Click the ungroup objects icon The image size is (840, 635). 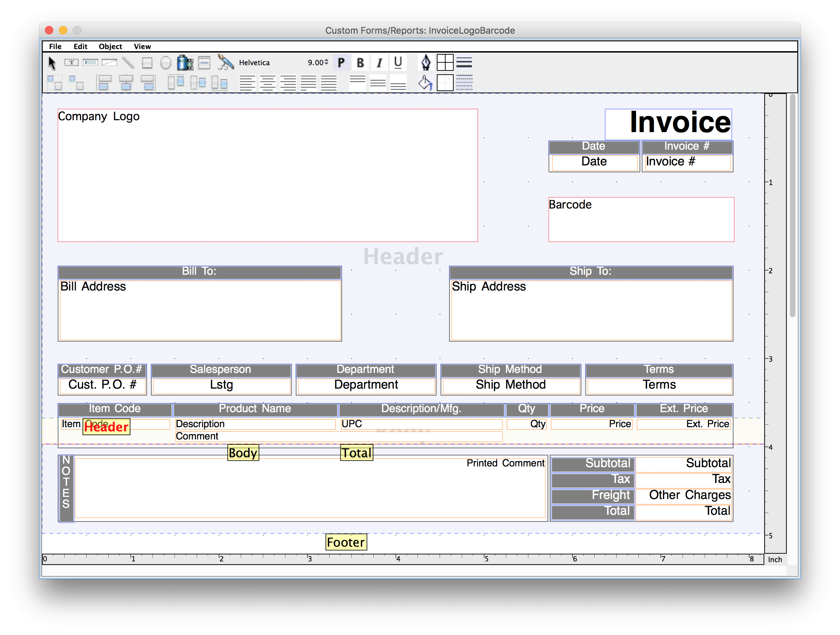click(76, 83)
